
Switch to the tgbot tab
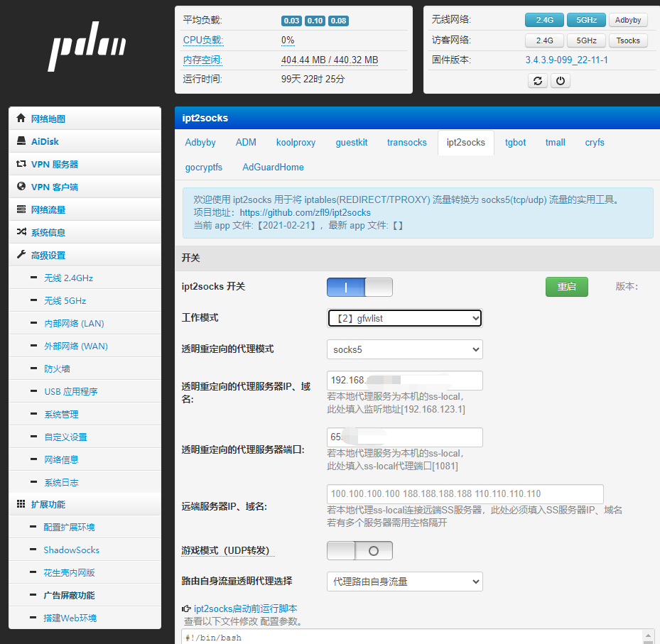(515, 143)
